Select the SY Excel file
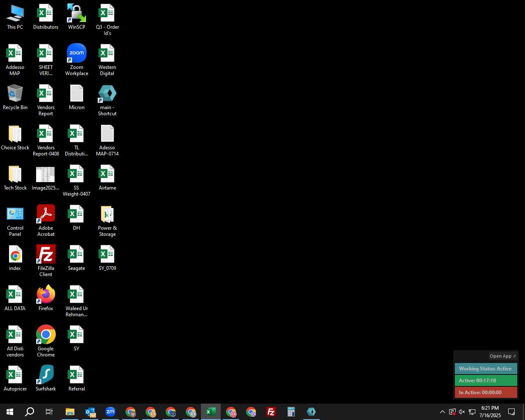Viewport: 525px width, 420px height. 77,339
